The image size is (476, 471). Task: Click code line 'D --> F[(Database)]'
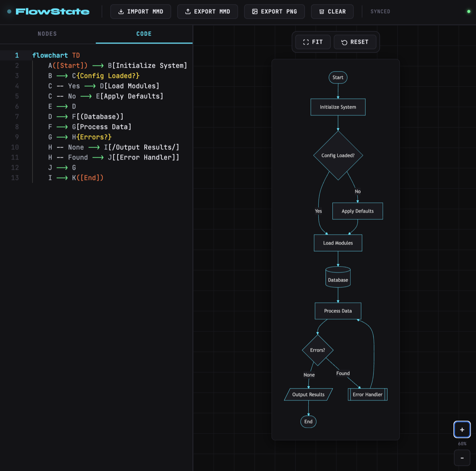tap(86, 117)
